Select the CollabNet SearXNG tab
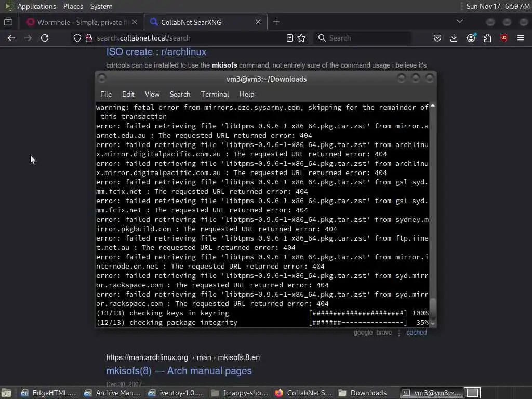This screenshot has width=532, height=399. (x=206, y=22)
